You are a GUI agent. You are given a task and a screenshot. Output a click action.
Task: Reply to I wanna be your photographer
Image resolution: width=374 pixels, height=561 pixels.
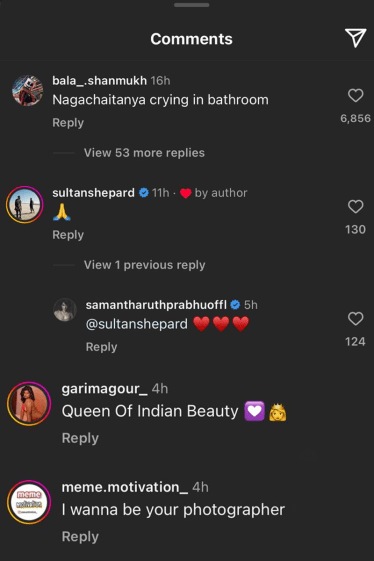coord(80,536)
